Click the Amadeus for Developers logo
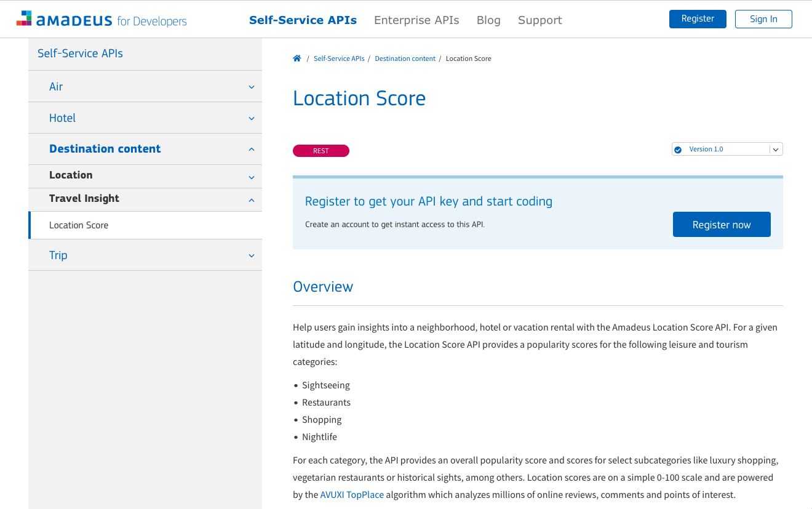 (x=101, y=19)
